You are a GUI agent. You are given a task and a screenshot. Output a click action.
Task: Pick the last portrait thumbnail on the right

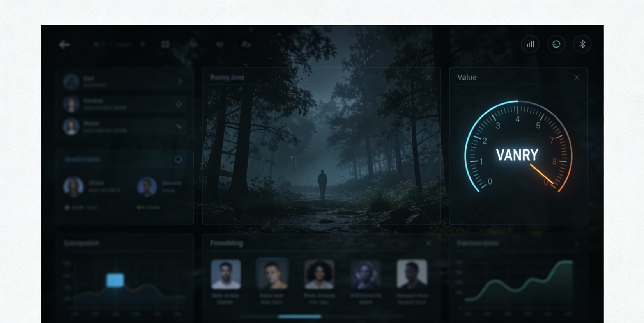pos(412,274)
